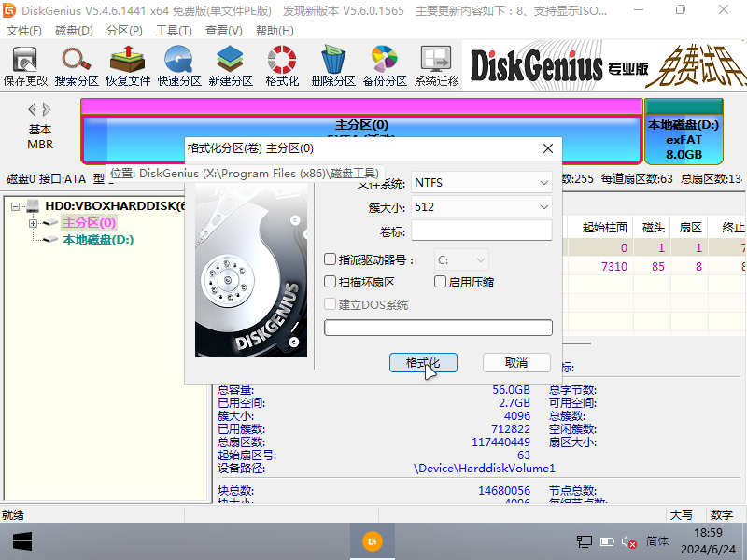This screenshot has height=560, width=747.
Task: Click the network tray icon
Action: pos(585,541)
